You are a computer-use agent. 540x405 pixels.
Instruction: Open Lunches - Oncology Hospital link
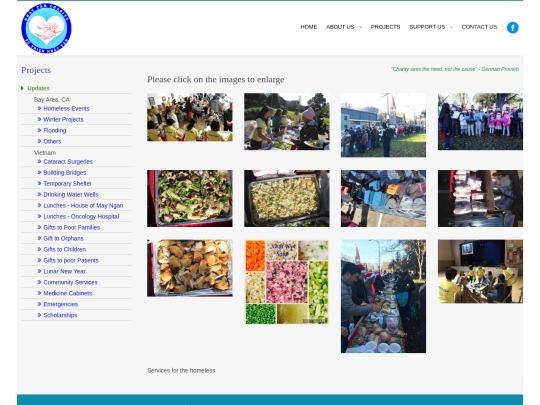tap(81, 217)
